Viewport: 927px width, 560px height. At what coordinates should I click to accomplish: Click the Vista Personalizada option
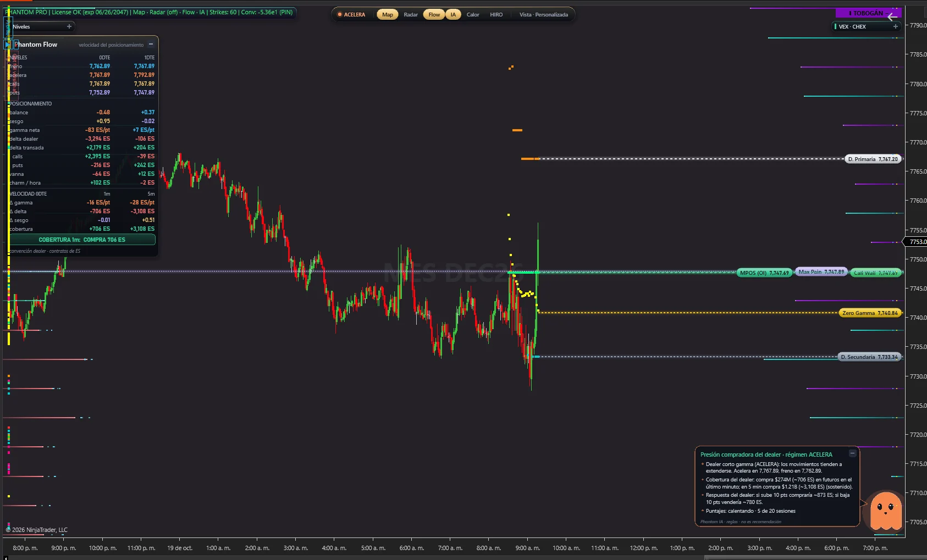(x=543, y=15)
